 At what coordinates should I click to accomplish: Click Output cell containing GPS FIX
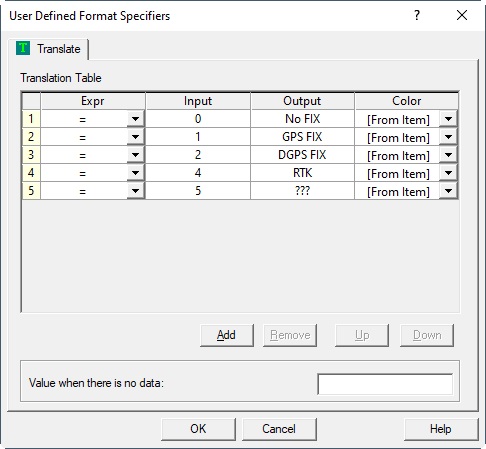click(302, 137)
